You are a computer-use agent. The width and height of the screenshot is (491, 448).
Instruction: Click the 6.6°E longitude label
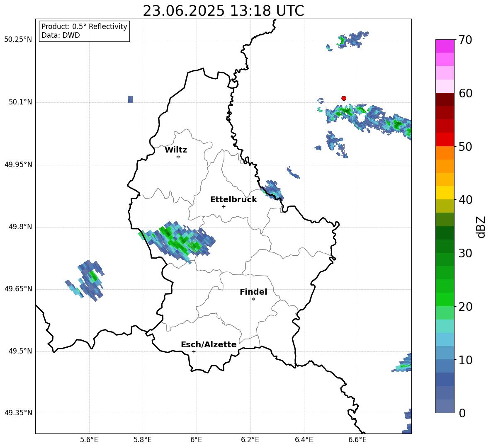click(x=357, y=440)
